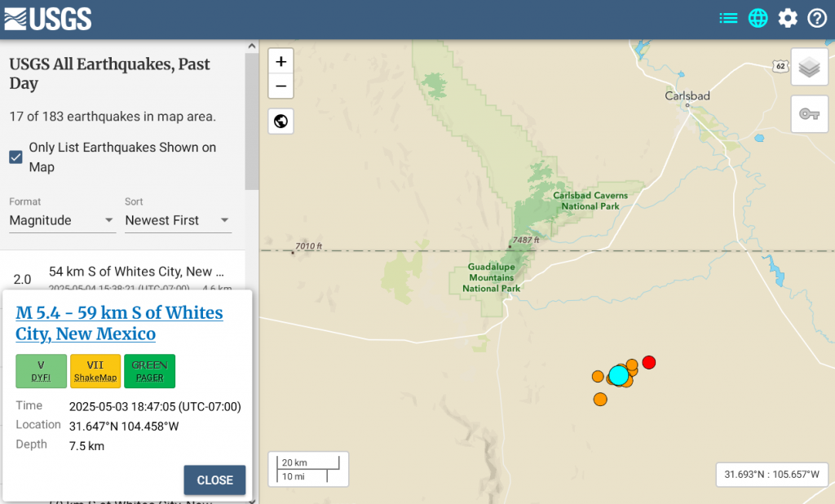The image size is (835, 504).
Task: Open the ShakeMap VII badge
Action: [x=95, y=371]
